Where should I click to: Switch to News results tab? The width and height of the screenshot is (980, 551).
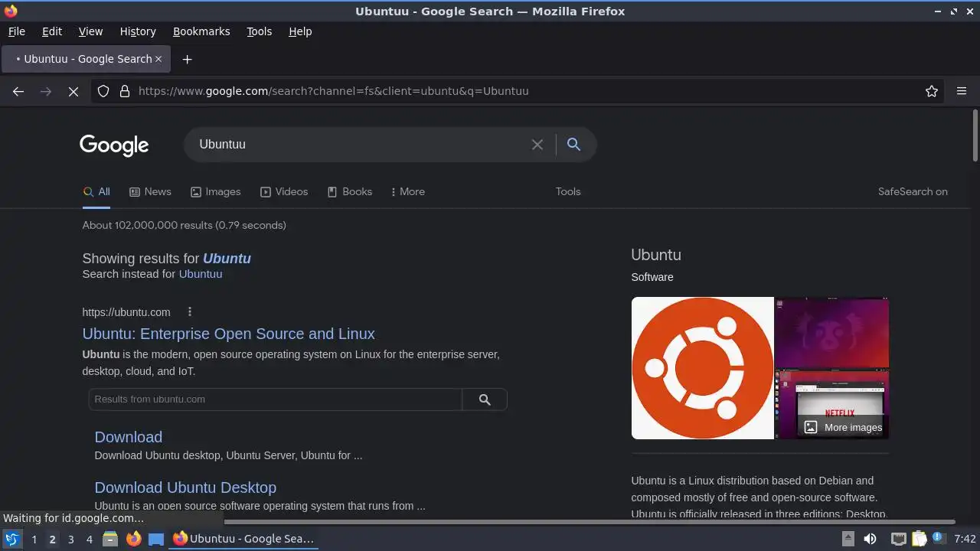[x=150, y=191]
